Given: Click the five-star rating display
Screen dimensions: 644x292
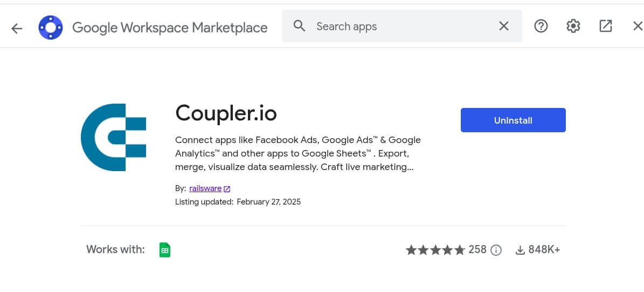Looking at the screenshot, I should click(435, 250).
